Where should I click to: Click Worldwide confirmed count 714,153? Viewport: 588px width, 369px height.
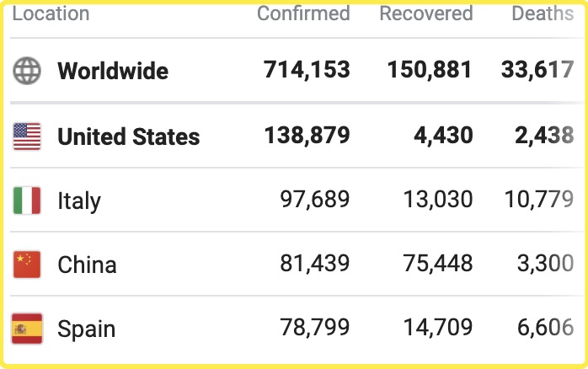pyautogui.click(x=307, y=70)
